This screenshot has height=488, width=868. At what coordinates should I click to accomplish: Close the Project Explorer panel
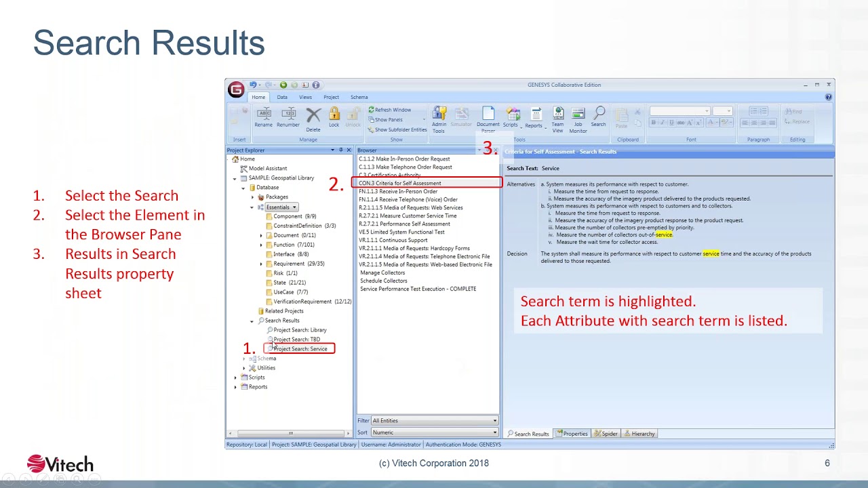[x=349, y=150]
